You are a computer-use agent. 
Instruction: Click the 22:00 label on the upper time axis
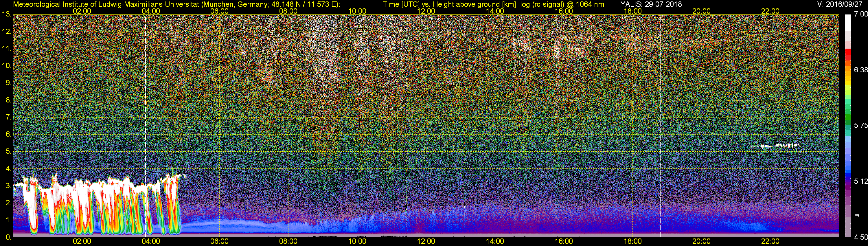pyautogui.click(x=770, y=11)
